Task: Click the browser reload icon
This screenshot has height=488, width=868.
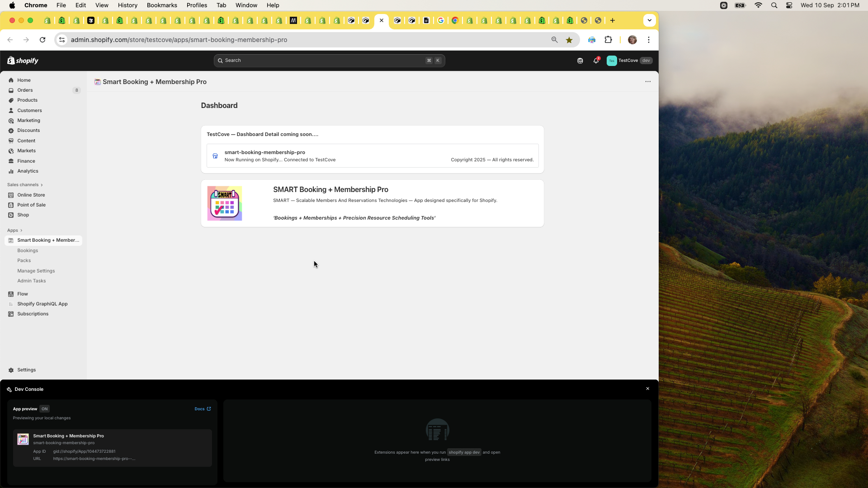Action: [x=42, y=40]
